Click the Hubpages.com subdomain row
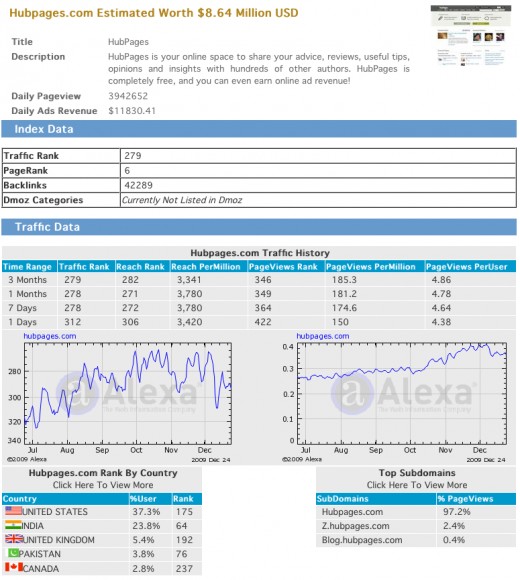 coord(416,512)
